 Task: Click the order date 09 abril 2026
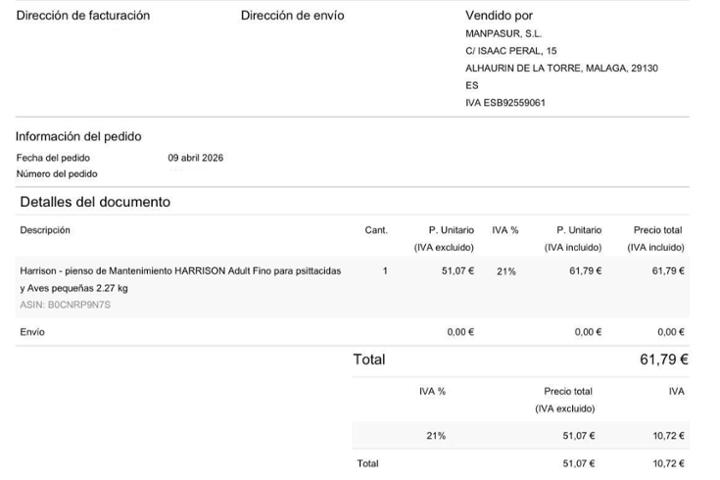(195, 158)
